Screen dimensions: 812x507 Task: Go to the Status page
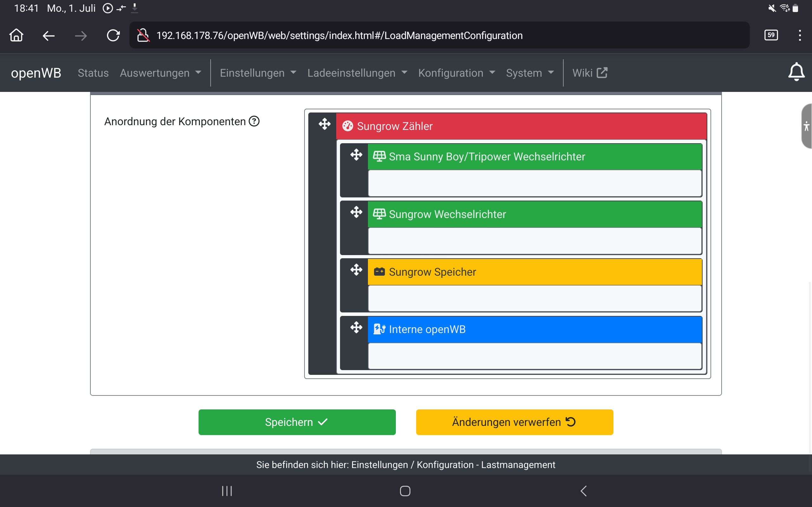(x=93, y=73)
